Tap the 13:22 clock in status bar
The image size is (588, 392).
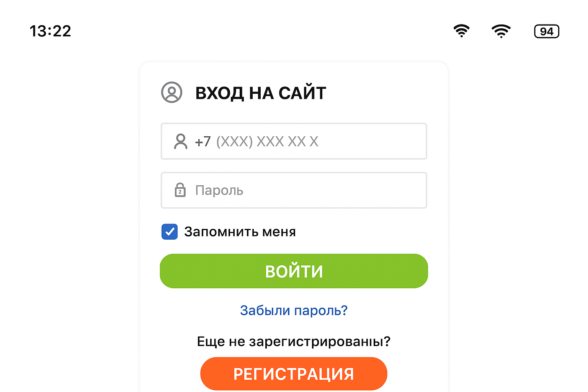pyautogui.click(x=51, y=31)
